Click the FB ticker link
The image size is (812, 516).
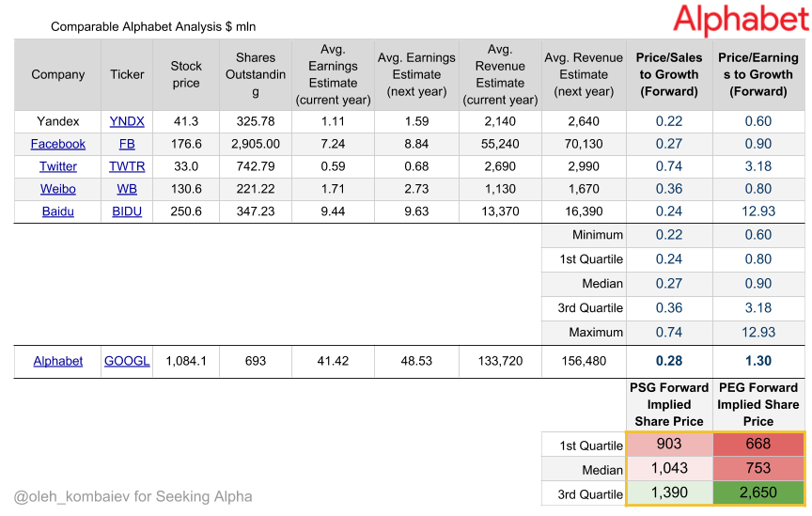click(x=127, y=144)
